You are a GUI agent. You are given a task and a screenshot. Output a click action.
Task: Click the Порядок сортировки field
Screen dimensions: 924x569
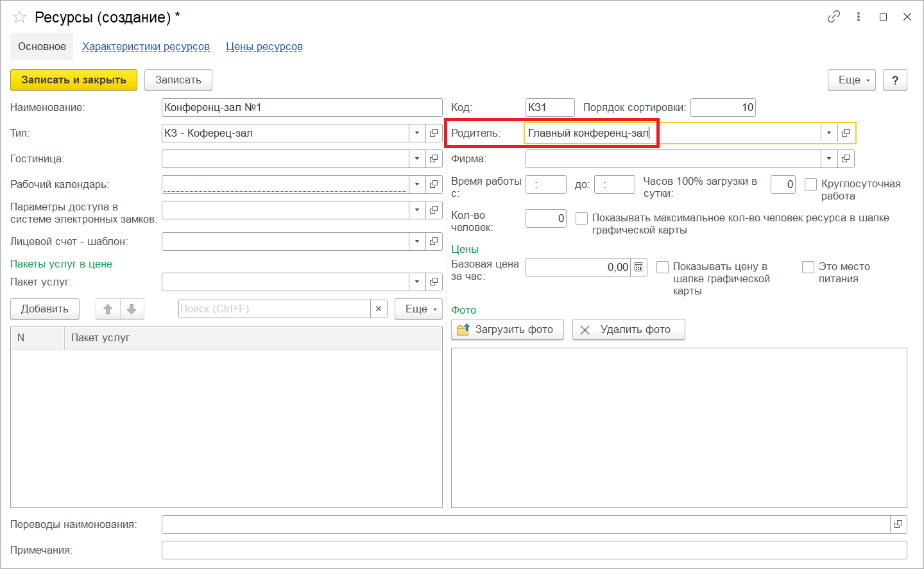pos(723,107)
